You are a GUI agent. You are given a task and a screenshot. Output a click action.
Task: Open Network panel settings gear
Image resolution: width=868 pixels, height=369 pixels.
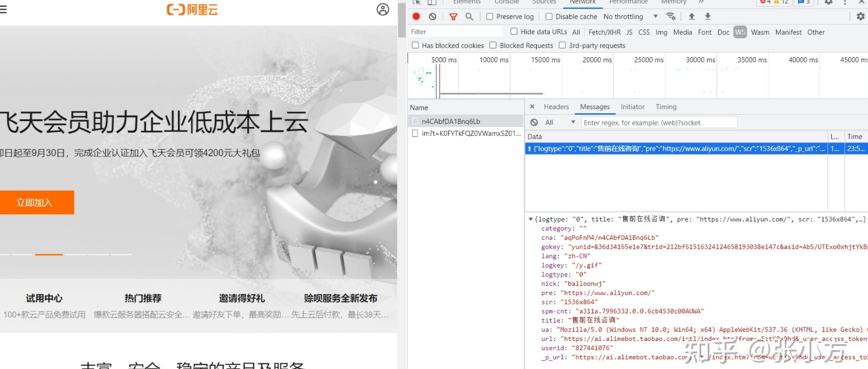tap(860, 16)
